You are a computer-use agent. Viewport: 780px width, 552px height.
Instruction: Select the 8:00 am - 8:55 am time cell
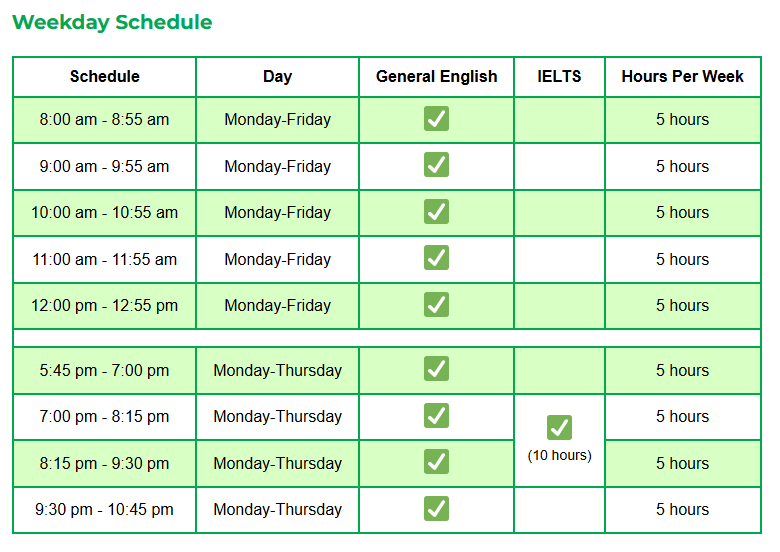[x=104, y=120]
